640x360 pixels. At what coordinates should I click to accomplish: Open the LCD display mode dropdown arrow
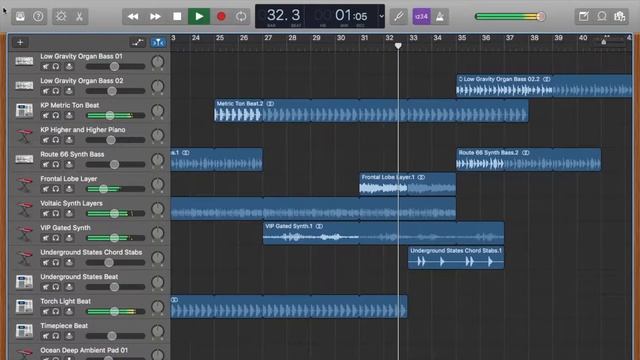click(x=382, y=16)
